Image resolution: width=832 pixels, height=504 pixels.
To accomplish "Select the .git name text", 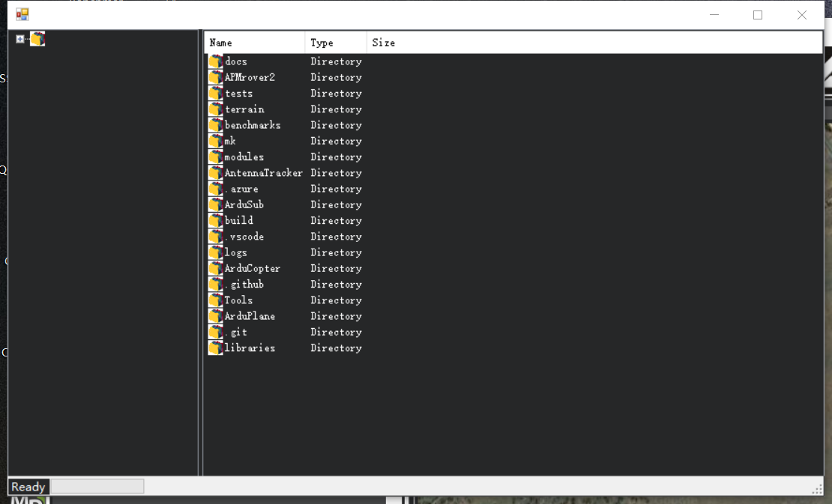I will coord(235,332).
